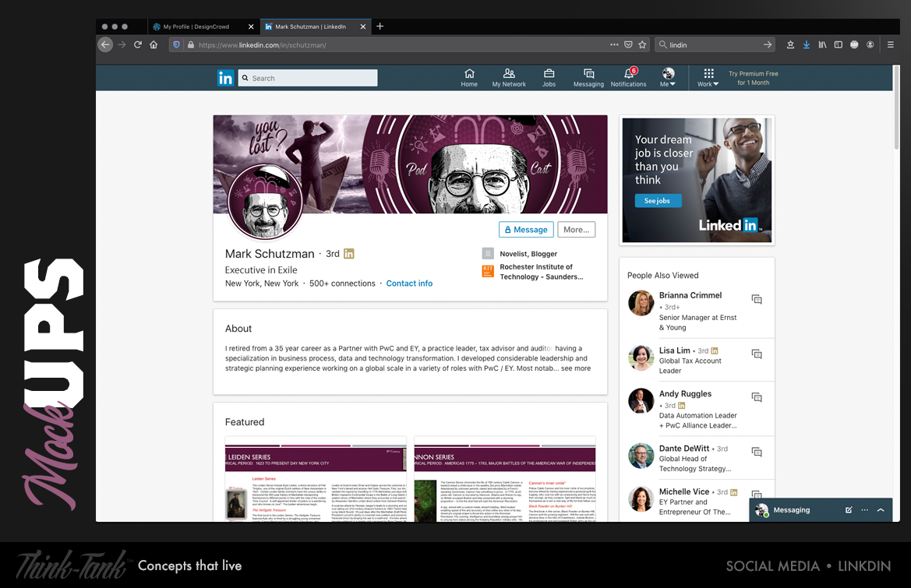Message Dante DeWitt using the chat icon
The width and height of the screenshot is (911, 588).
point(757,452)
